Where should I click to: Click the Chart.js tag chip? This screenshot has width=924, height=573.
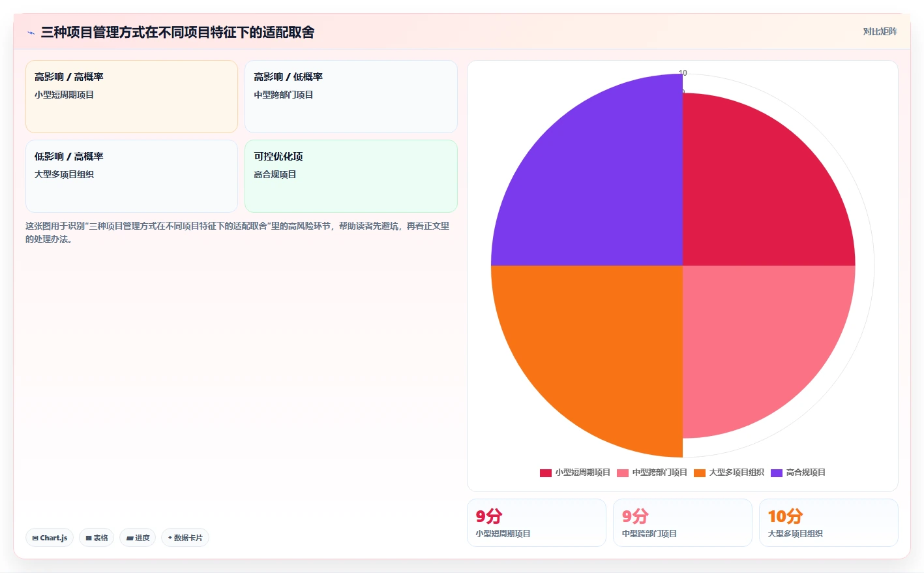point(50,538)
